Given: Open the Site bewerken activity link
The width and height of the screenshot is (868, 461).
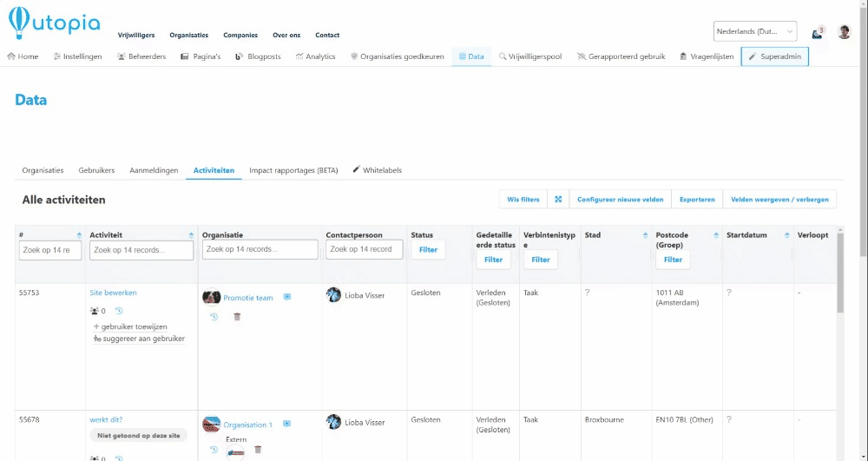Looking at the screenshot, I should (x=113, y=293).
